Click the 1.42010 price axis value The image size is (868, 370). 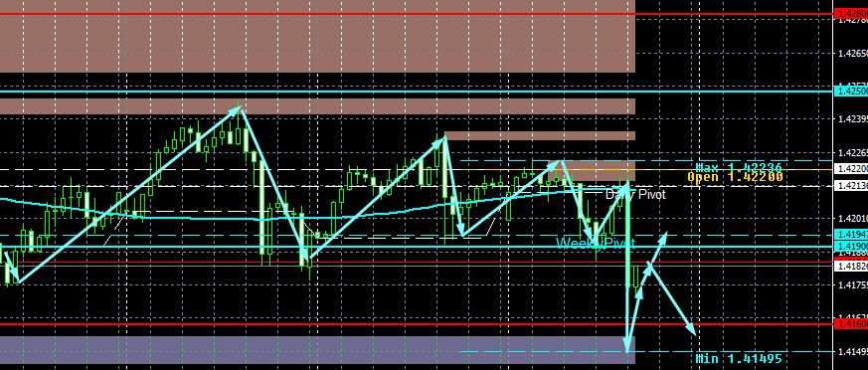(x=852, y=218)
